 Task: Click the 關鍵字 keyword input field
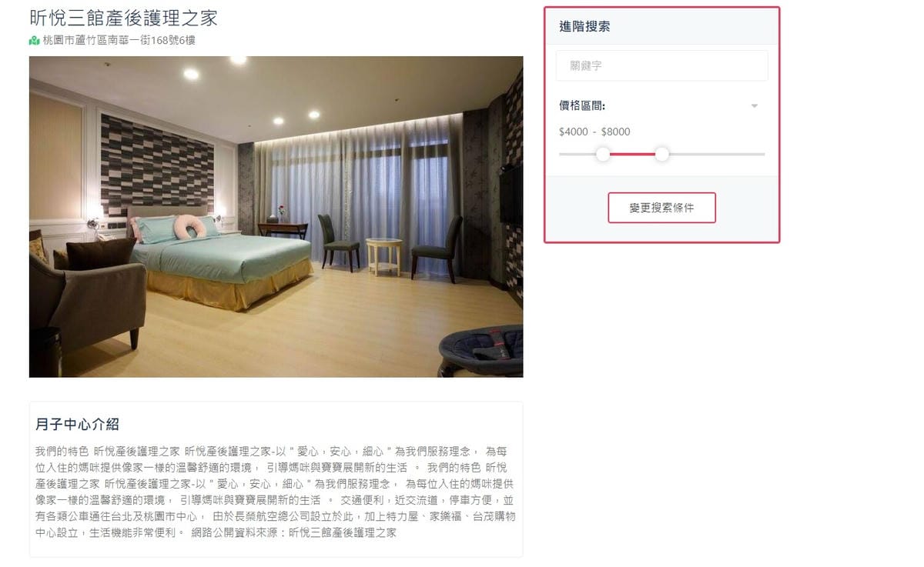(x=662, y=65)
